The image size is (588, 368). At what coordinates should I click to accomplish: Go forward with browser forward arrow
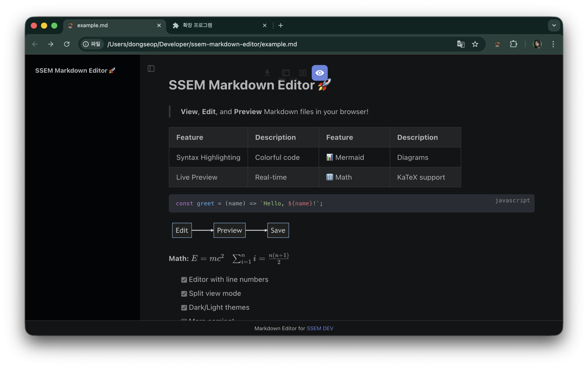tap(51, 44)
